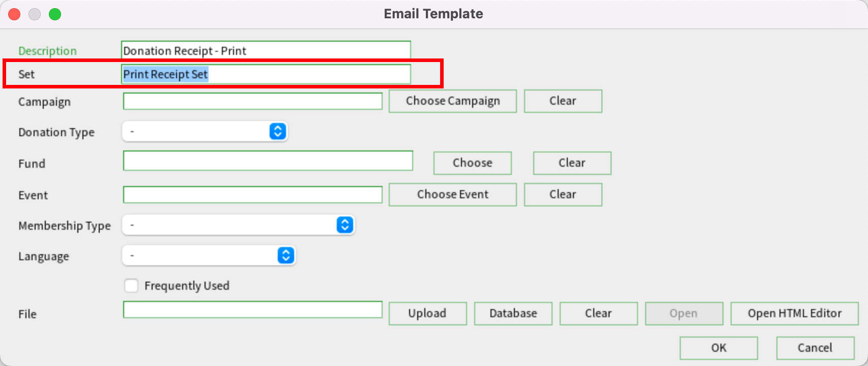Click inside the Set field
The height and width of the screenshot is (366, 868).
[266, 74]
